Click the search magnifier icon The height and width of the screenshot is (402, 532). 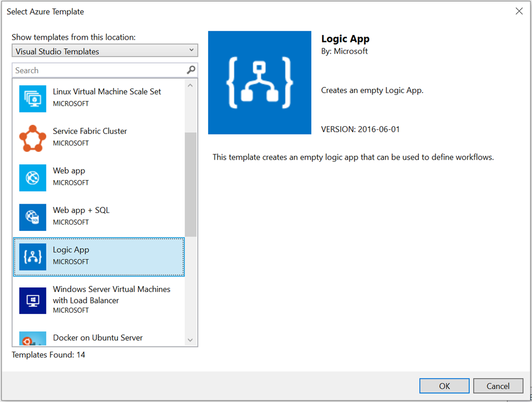(190, 70)
